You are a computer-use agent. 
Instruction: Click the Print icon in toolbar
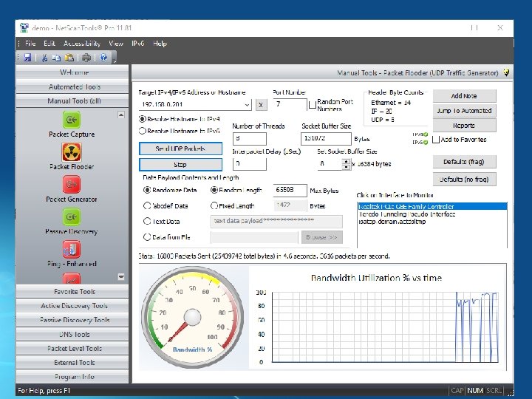(x=86, y=58)
